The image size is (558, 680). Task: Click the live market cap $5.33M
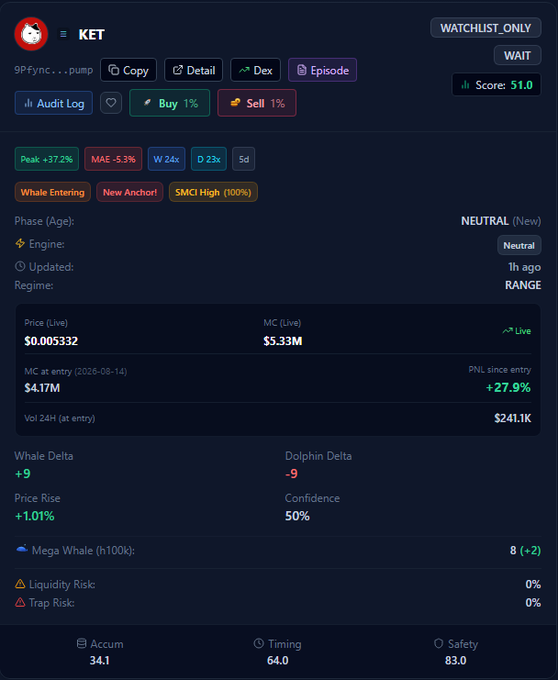(x=283, y=341)
